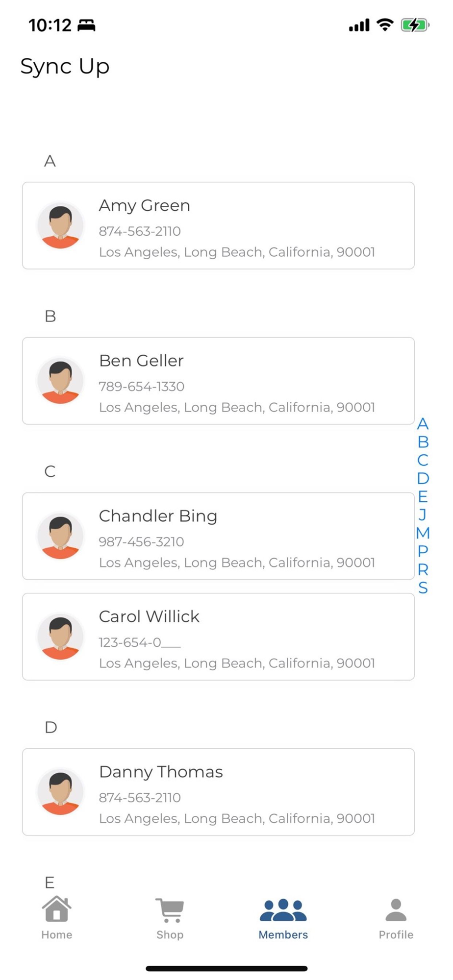Select letter P in alphabet index
The image size is (453, 980).
click(x=423, y=551)
